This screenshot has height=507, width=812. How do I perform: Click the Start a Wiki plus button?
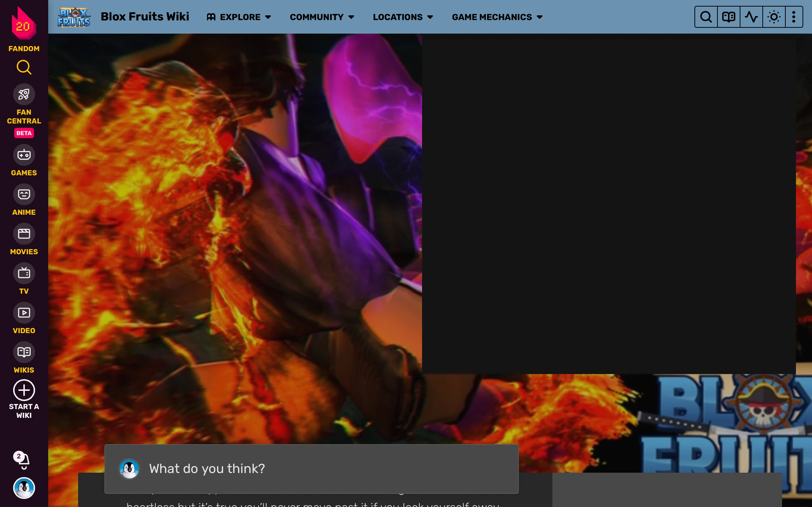point(24,390)
